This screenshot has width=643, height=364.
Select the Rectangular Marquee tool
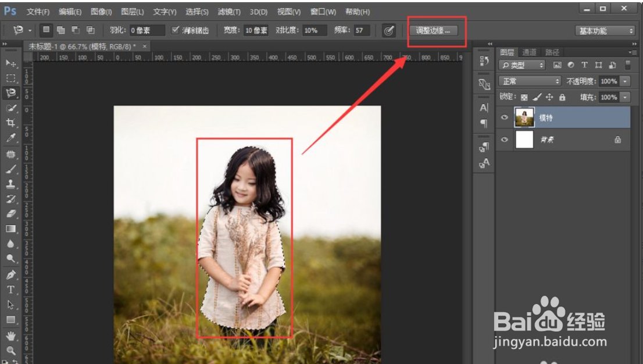pyautogui.click(x=10, y=78)
